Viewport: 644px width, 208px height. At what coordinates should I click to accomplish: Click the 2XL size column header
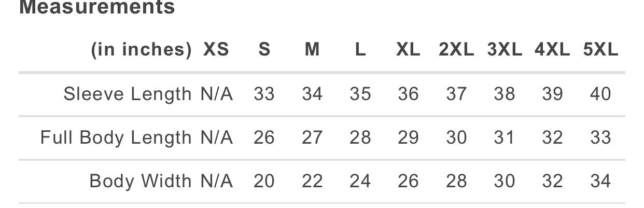click(456, 50)
